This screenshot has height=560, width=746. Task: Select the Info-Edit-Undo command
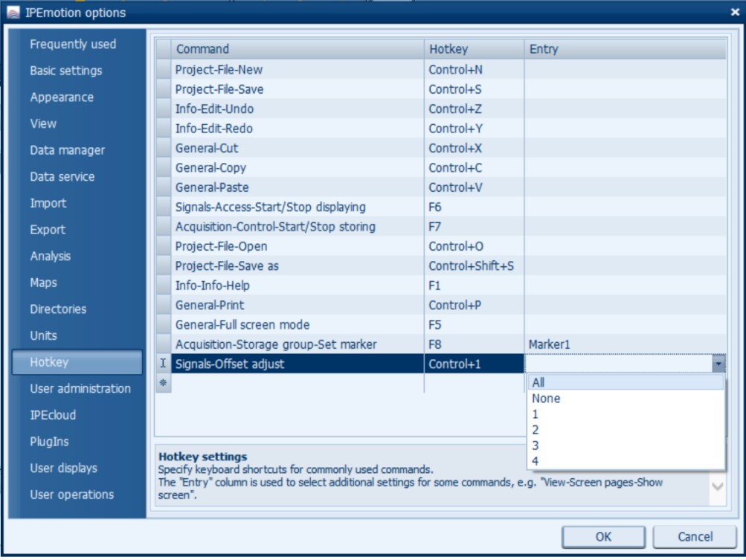(x=298, y=109)
